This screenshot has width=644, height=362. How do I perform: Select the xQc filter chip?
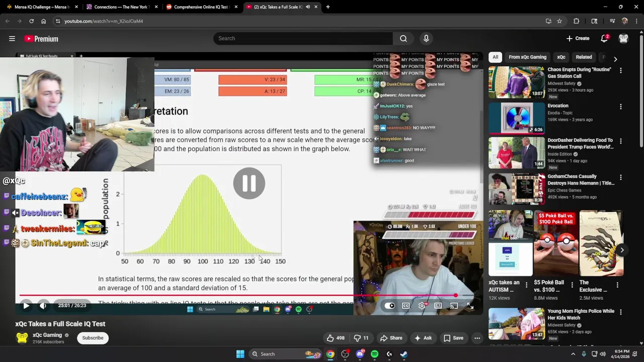pyautogui.click(x=561, y=57)
